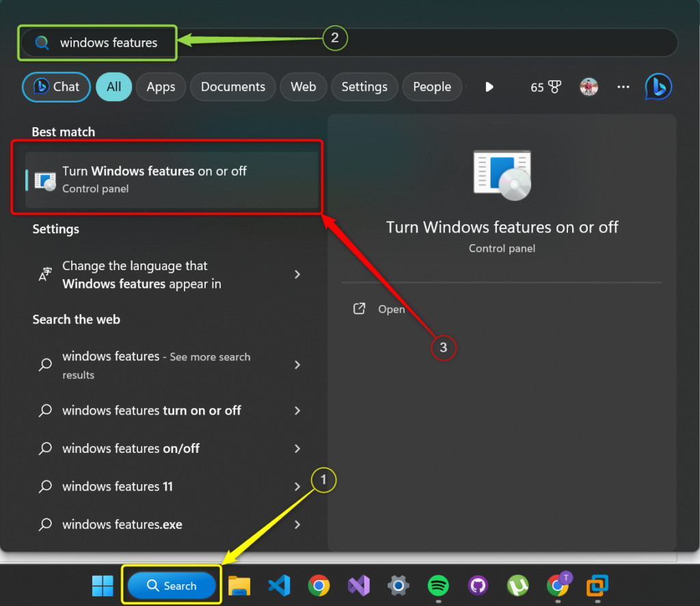Open uTorrent from the taskbar
Screen dimensions: 700x606
click(517, 586)
